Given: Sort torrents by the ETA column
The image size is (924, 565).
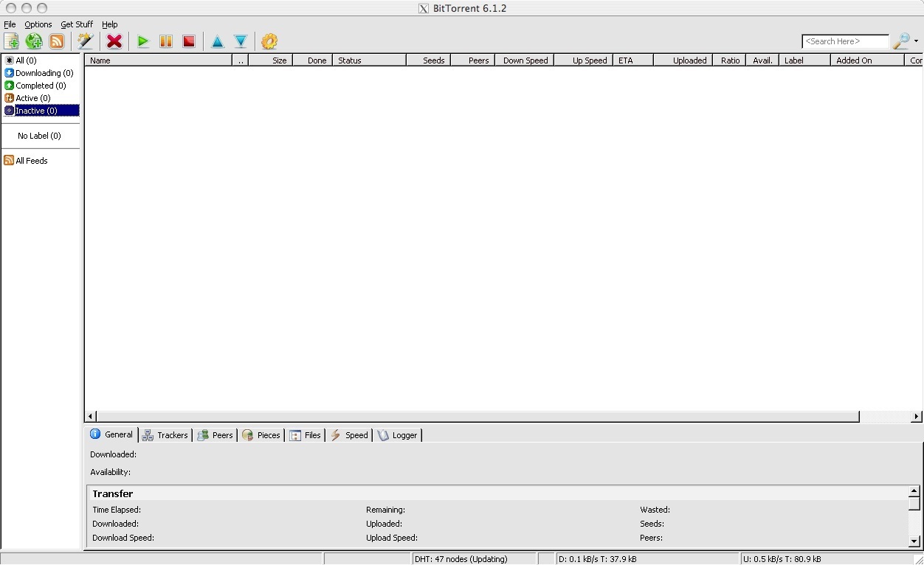Looking at the screenshot, I should coord(633,60).
